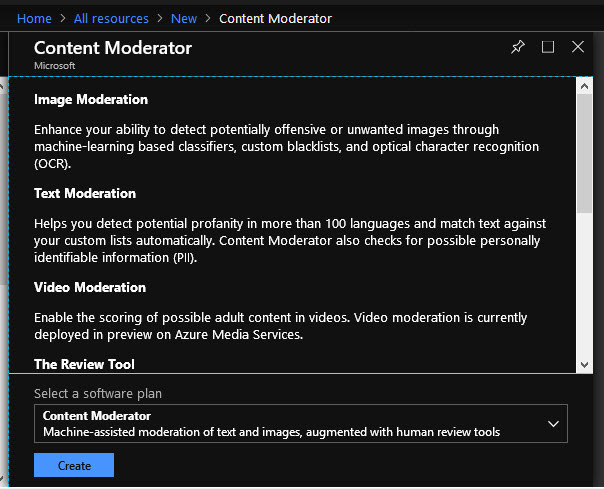Click the Microsoft publisher label
The height and width of the screenshot is (489, 604).
click(55, 66)
